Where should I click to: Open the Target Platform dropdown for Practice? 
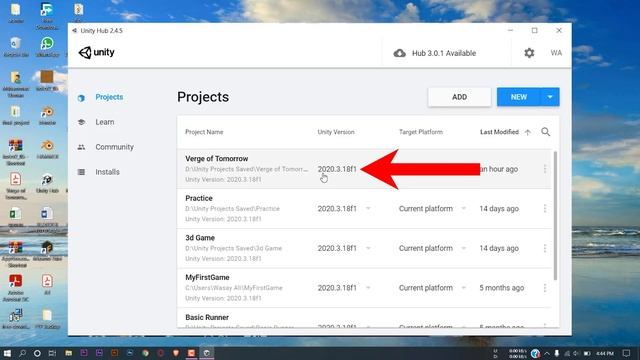click(x=463, y=209)
